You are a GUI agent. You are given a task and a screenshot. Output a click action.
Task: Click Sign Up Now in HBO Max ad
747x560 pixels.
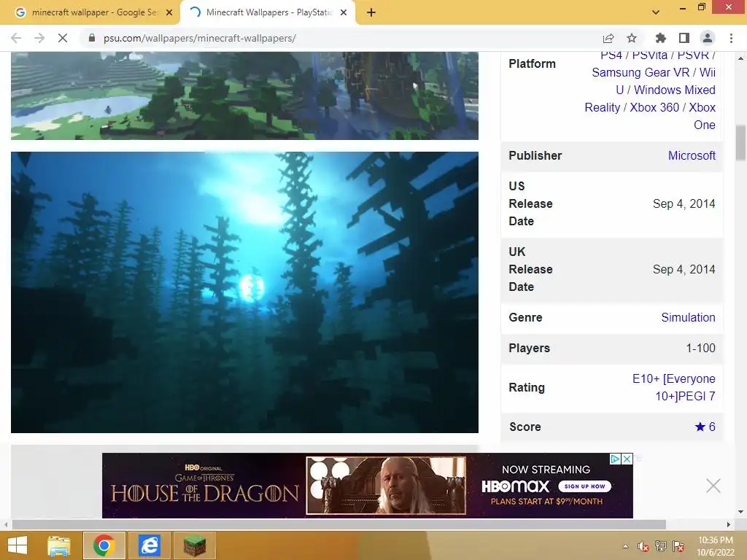584,486
